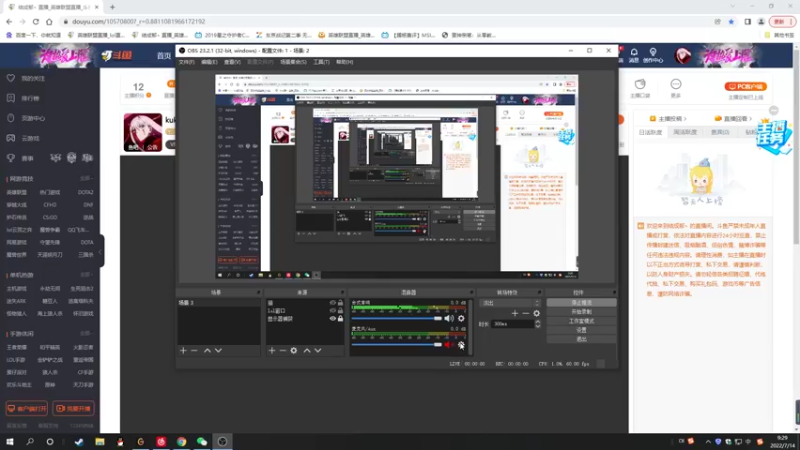Open 设置 button in OBS controls
Image resolution: width=800 pixels, height=450 pixels.
pyautogui.click(x=581, y=330)
